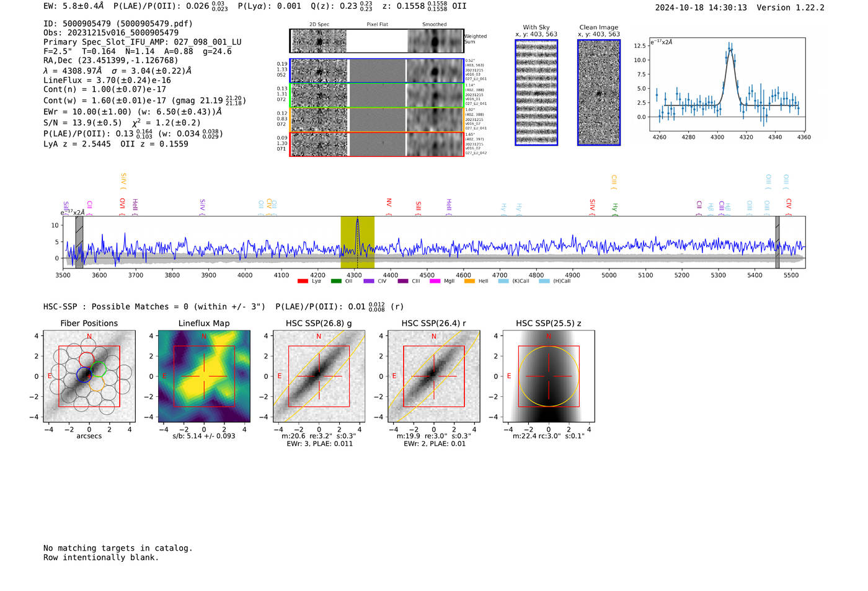Screen dimensions: 868x591
Task: Click the EW: 5.8±0.4Å header value
Action: 74,6
